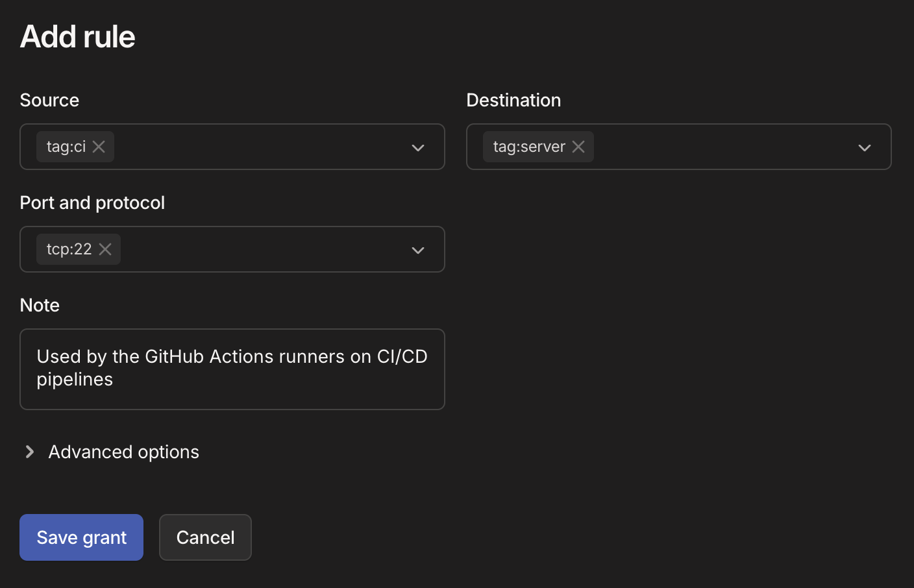Remove the tcp:22 port entry
This screenshot has width=914, height=588.
[105, 249]
